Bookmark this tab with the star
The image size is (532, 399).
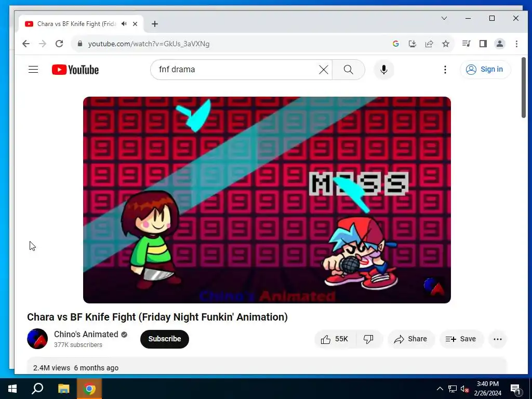point(446,44)
